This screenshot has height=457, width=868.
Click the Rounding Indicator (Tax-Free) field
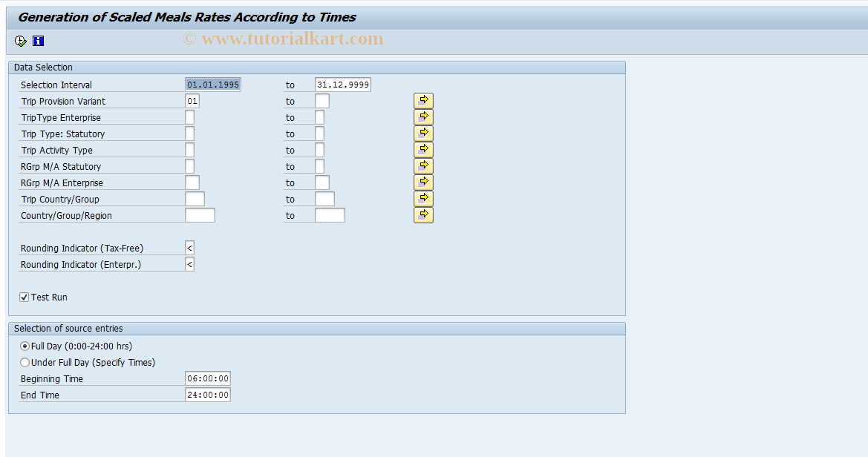click(190, 248)
